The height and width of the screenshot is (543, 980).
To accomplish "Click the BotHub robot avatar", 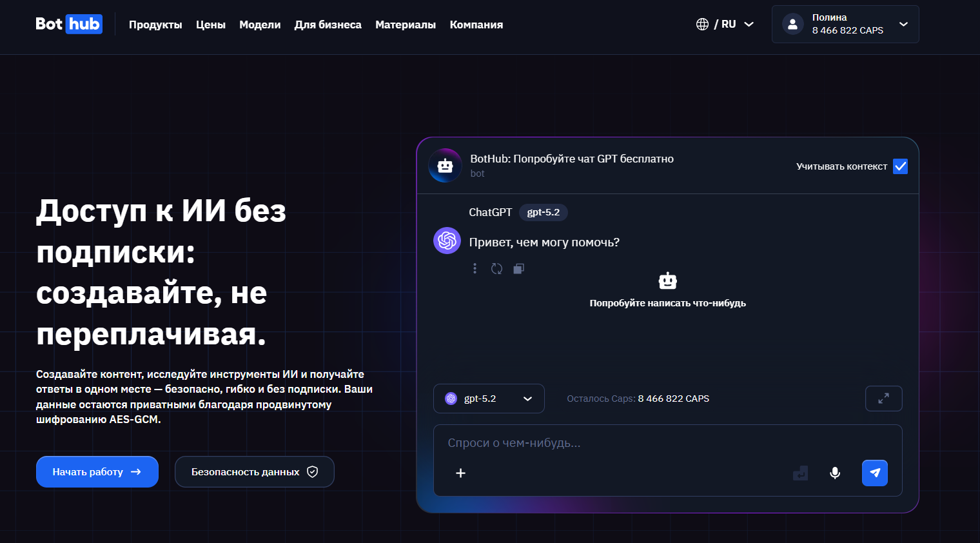I will point(445,165).
